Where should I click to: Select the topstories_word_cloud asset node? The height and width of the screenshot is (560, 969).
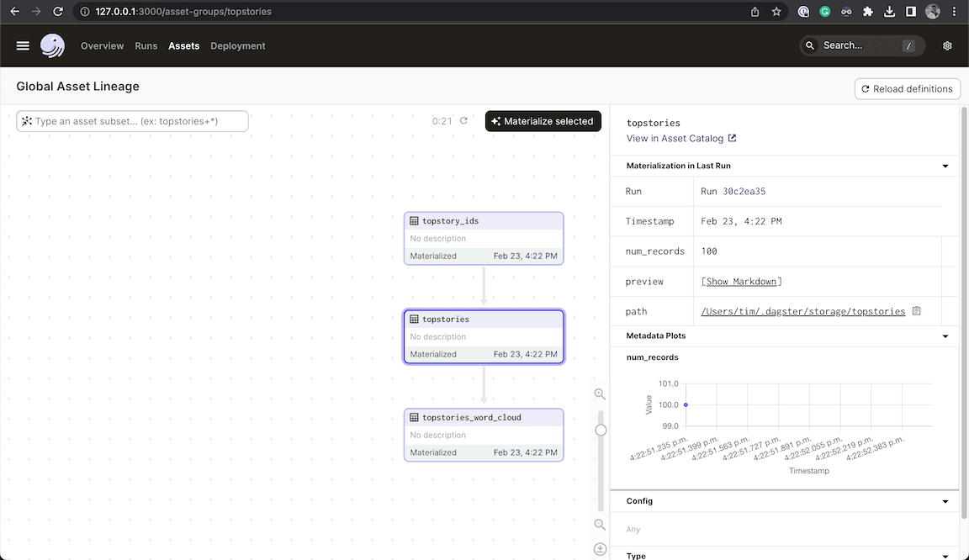[x=484, y=434]
